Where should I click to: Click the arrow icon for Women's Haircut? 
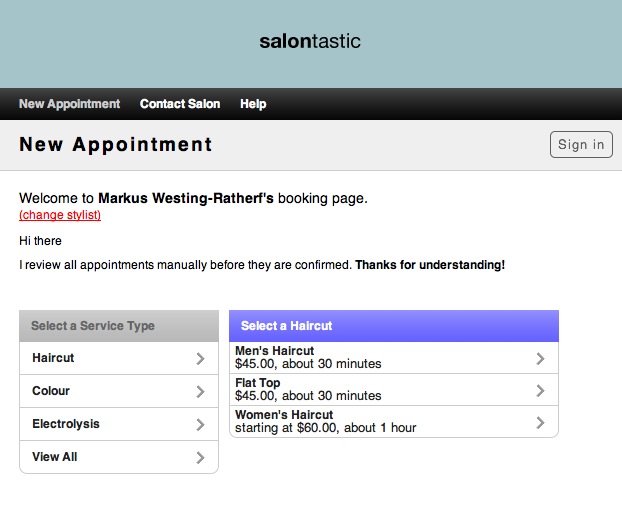(x=540, y=422)
